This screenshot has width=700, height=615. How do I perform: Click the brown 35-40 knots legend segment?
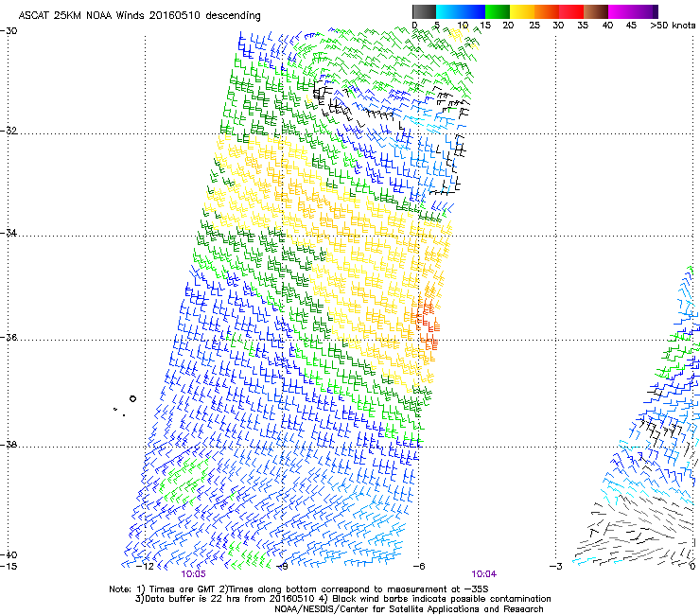point(596,11)
